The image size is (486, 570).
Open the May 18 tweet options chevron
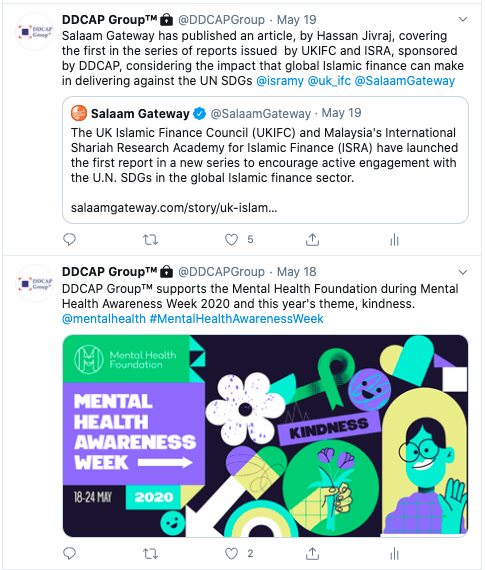pyautogui.click(x=463, y=272)
